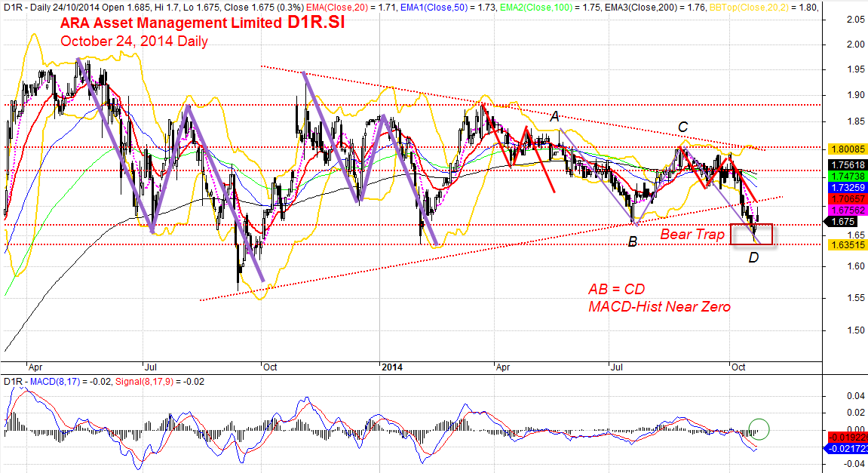Screen dimensions: 868x473
Task: Click the 2014 year label on time axis
Action: pos(392,367)
